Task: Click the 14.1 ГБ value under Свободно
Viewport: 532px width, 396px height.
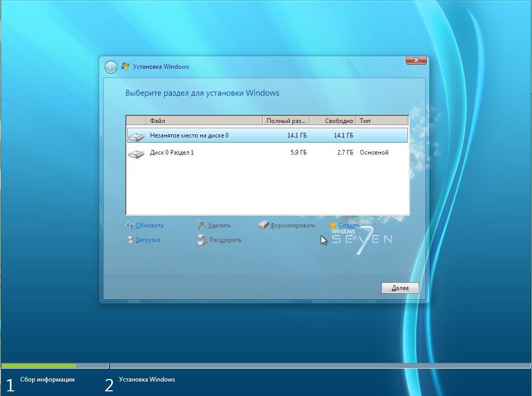Action: pyautogui.click(x=343, y=135)
